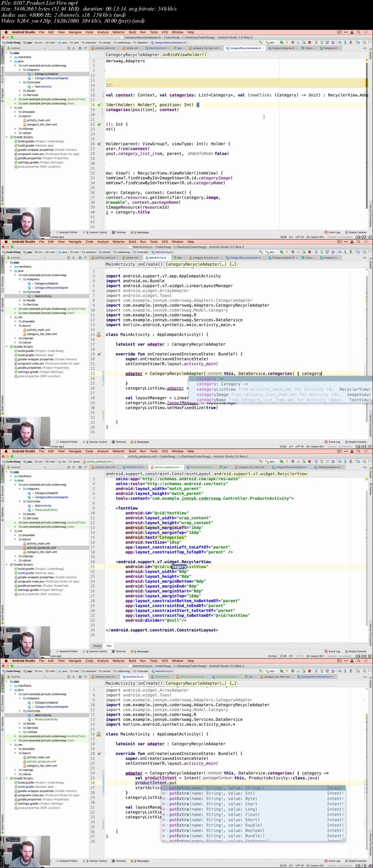The width and height of the screenshot is (373, 868).
Task: Click the red Stop button in frame 00:02:45
Action: (310, 43)
